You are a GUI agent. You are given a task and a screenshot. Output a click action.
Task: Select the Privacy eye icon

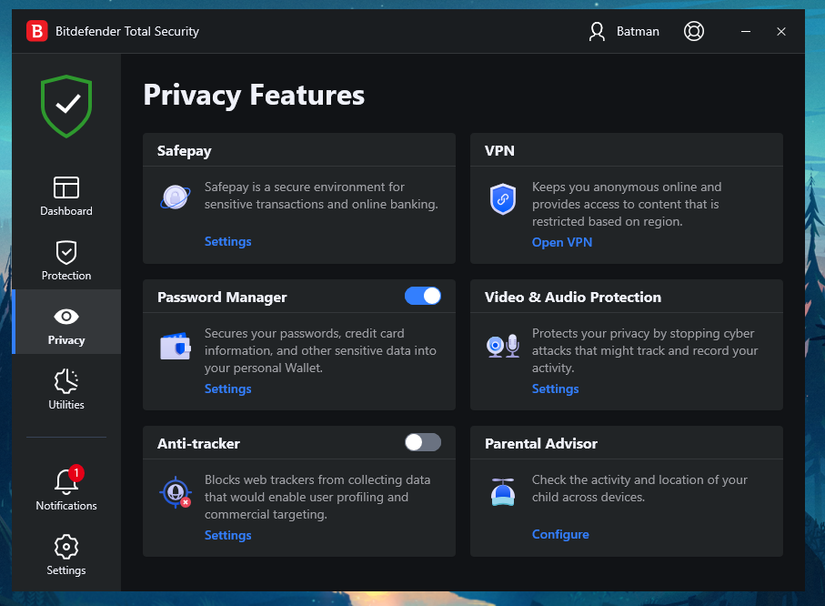click(66, 316)
